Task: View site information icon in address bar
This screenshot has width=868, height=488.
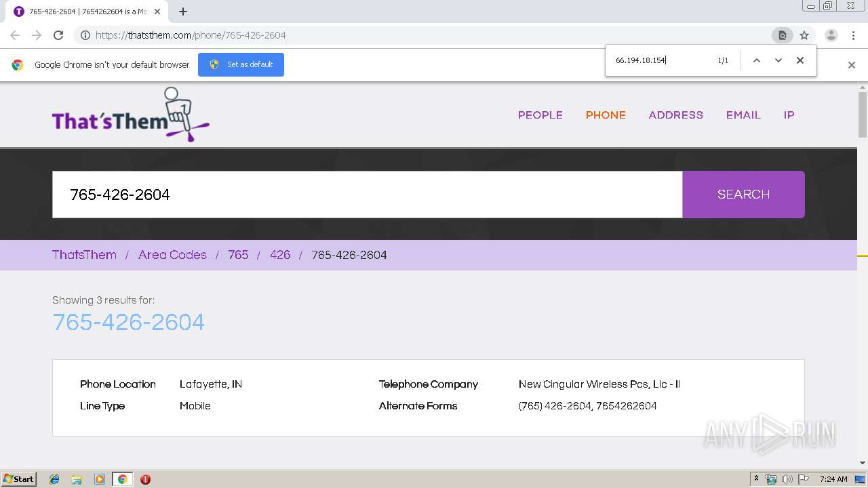Action: tap(85, 35)
